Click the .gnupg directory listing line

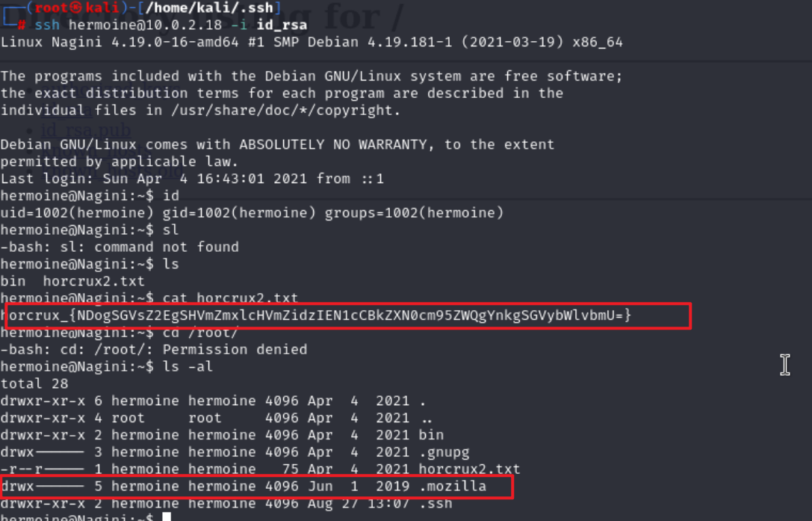(235, 452)
